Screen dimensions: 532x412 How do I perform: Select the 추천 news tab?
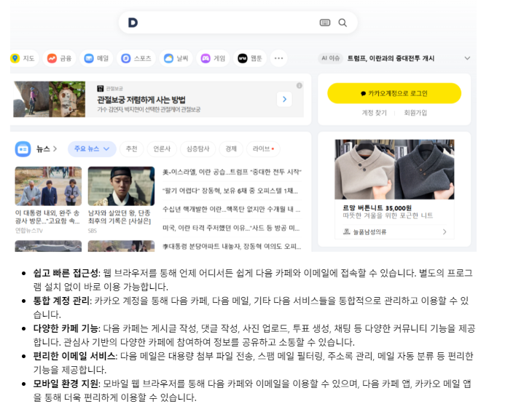click(x=132, y=148)
